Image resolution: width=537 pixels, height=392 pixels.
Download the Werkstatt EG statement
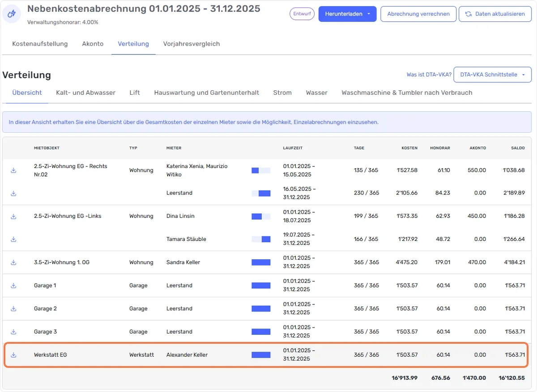coord(13,355)
